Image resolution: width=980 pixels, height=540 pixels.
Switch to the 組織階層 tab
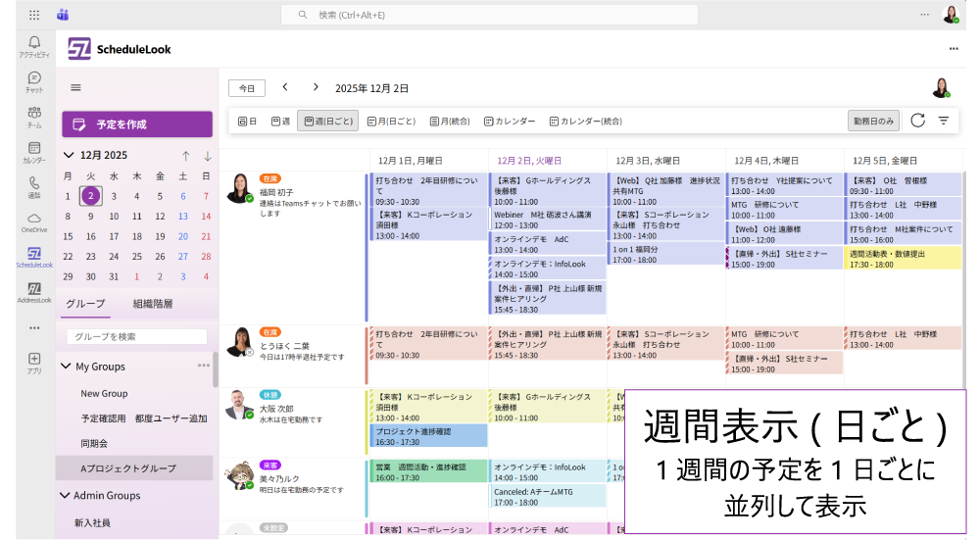point(153,304)
